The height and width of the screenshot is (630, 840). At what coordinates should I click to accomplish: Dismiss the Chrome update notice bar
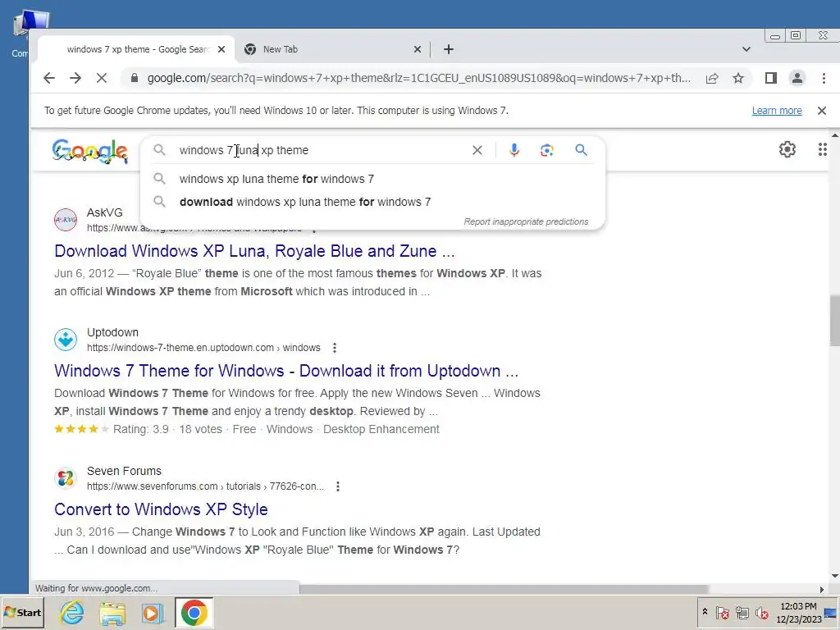click(x=822, y=111)
